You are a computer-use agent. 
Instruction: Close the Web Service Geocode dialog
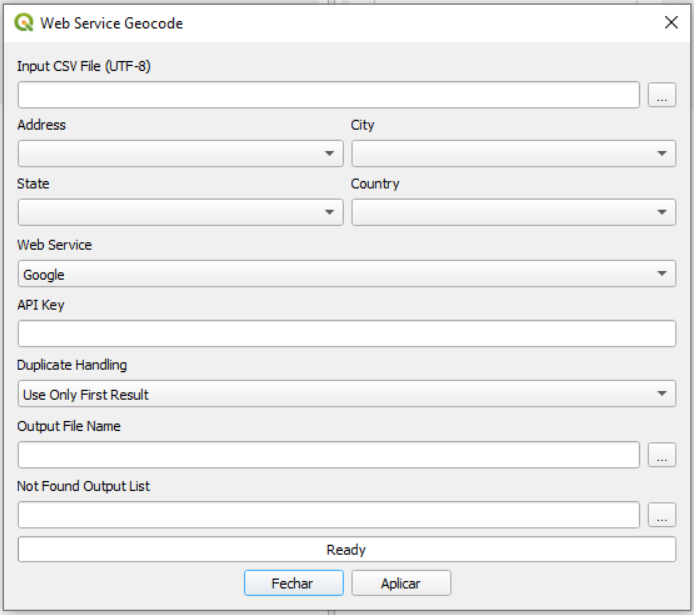pos(671,22)
